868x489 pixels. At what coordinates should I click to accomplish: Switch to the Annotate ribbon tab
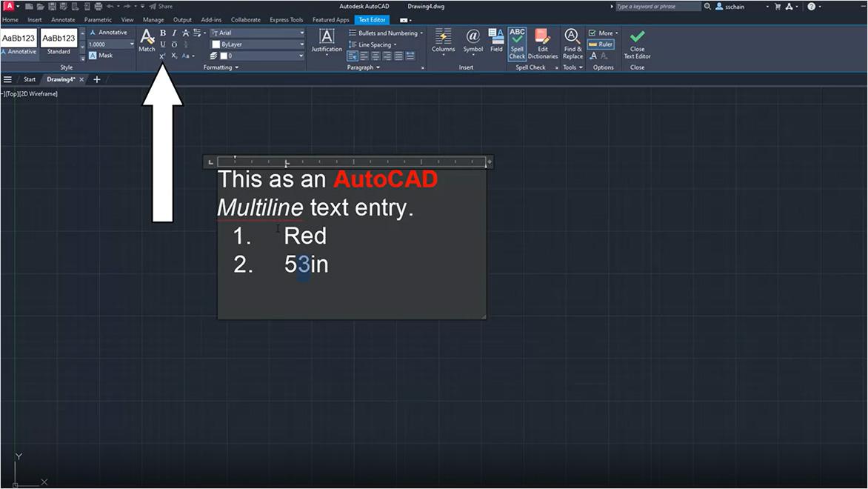tap(63, 19)
